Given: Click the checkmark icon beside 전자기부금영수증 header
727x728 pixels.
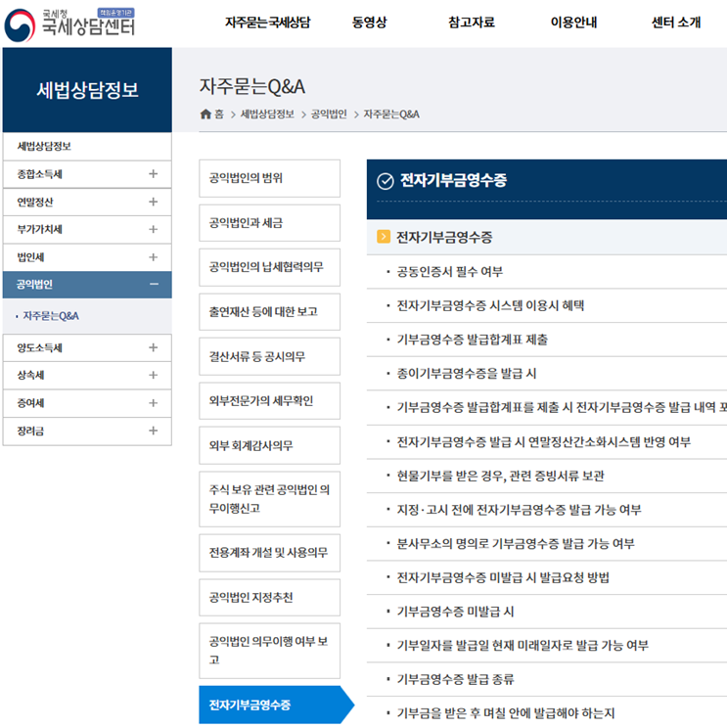Looking at the screenshot, I should [385, 181].
